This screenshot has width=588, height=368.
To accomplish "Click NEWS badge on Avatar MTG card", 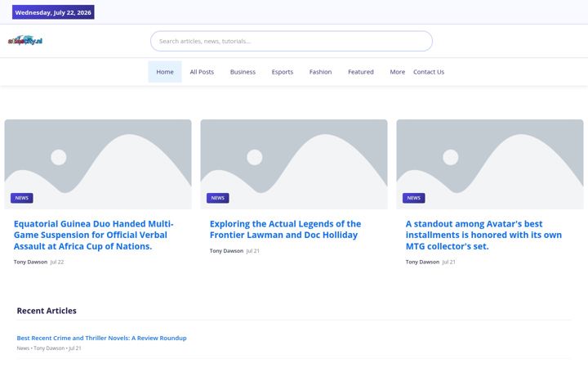I will tap(413, 198).
